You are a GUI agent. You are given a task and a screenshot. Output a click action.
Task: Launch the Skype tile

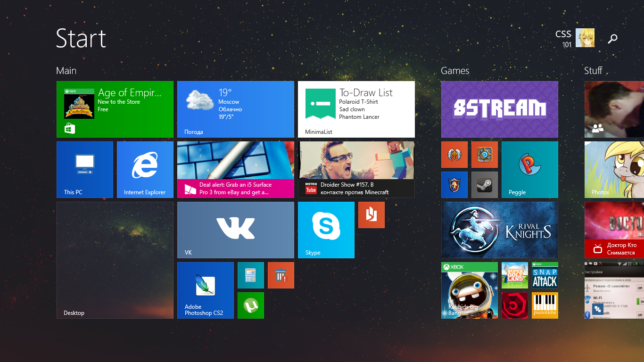pos(326,230)
